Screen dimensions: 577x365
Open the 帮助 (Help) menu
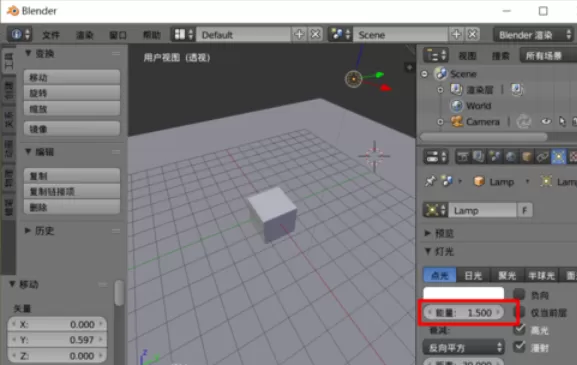[152, 35]
